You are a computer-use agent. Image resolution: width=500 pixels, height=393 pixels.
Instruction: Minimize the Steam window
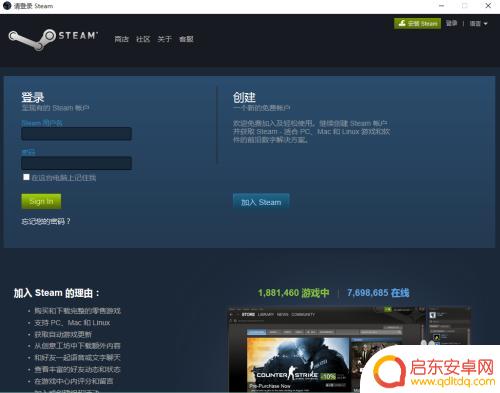pos(441,6)
